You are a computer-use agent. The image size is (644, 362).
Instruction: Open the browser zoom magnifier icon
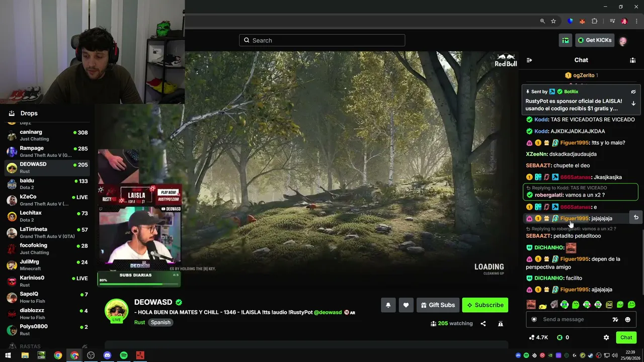point(542,21)
